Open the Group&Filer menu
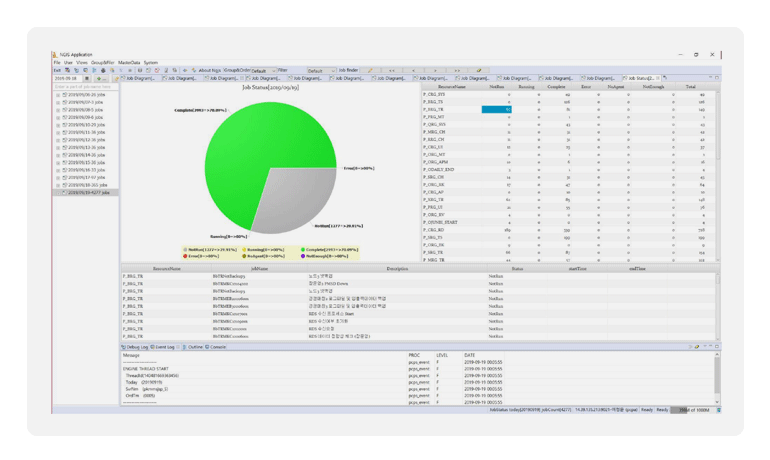Image resolution: width=770 pixels, height=460 pixels. pos(103,63)
